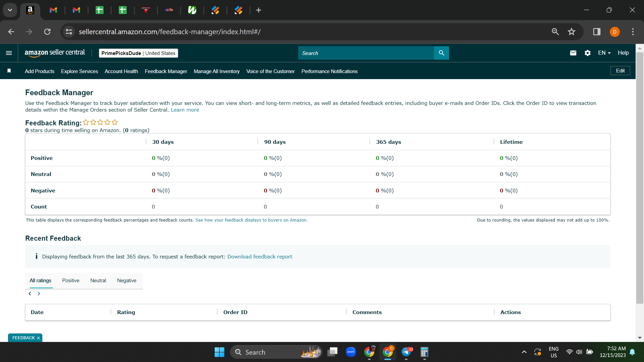This screenshot has height=362, width=644.
Task: Click the Rating column header
Action: tap(126, 312)
